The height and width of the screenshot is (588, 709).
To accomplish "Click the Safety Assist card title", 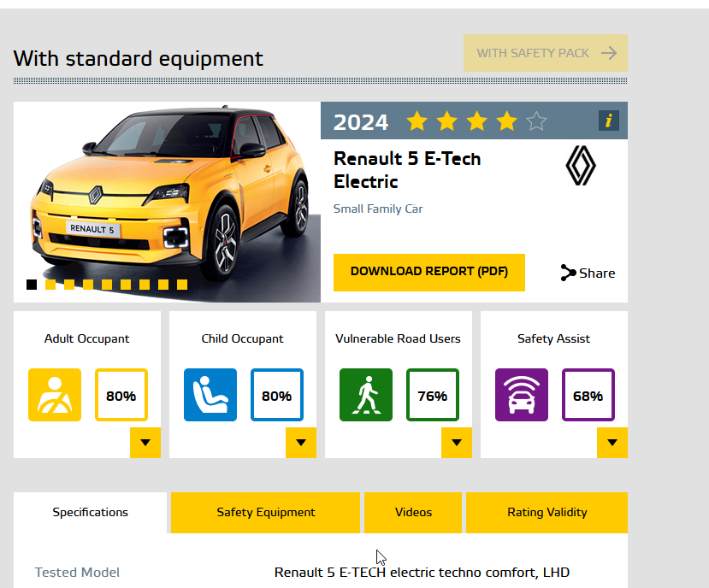I will pyautogui.click(x=554, y=339).
